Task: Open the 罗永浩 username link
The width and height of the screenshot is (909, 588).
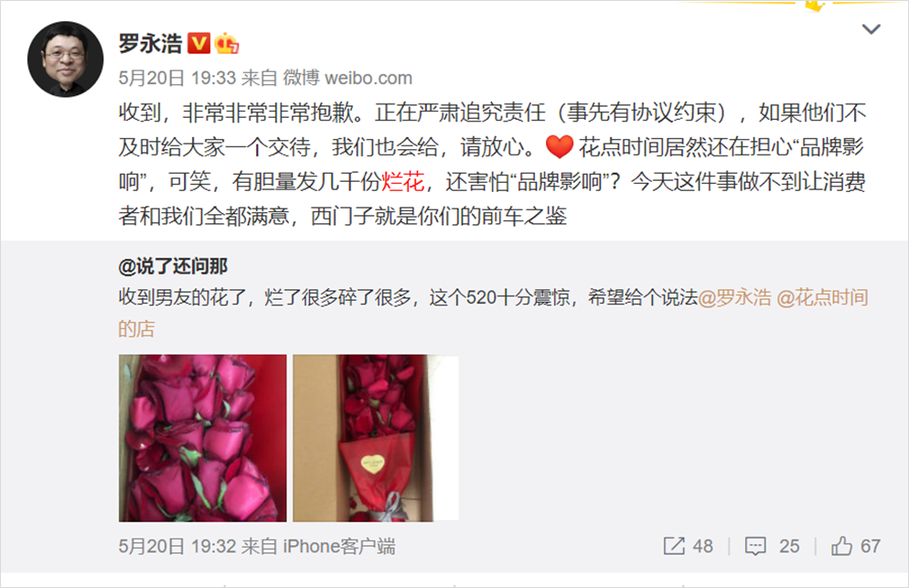Action: click(150, 44)
